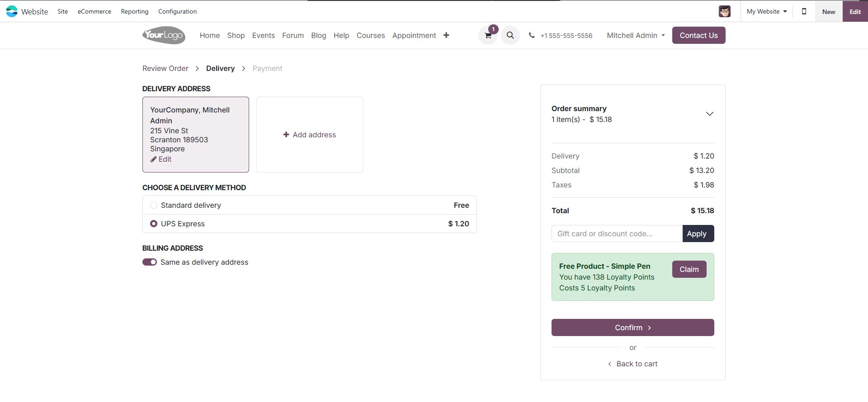
Task: Open Mitchell Admin avatar in top bar
Action: [724, 11]
